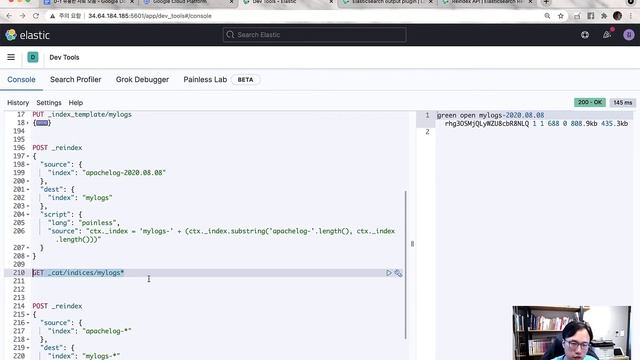Image resolution: width=640 pixels, height=360 pixels.
Task: Collapse the source block at line 216
Action: [x=28, y=323]
